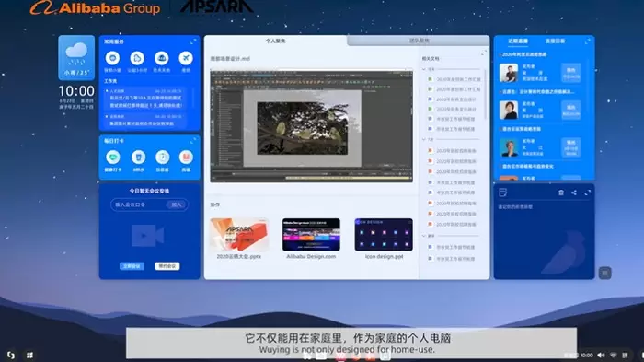Screen dimensions: 644x362
Task: Click into the memo text area placeholder
Action: coord(515,207)
